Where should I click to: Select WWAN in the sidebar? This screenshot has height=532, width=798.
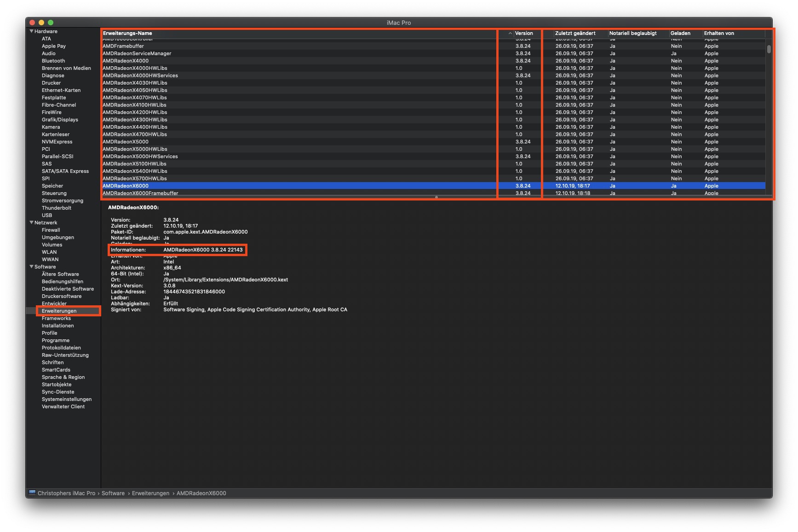coord(50,259)
